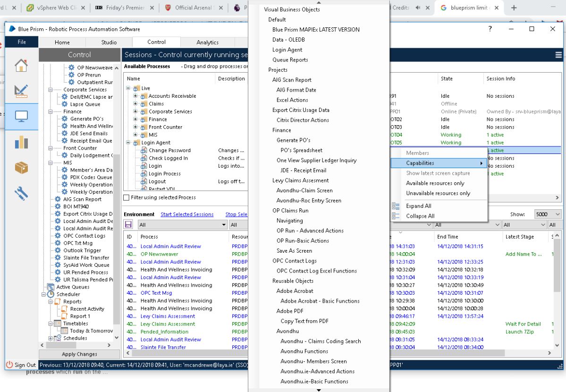Click up arrow at top of capabilities list
Screen dimensions: 566x392
click(319, 2)
